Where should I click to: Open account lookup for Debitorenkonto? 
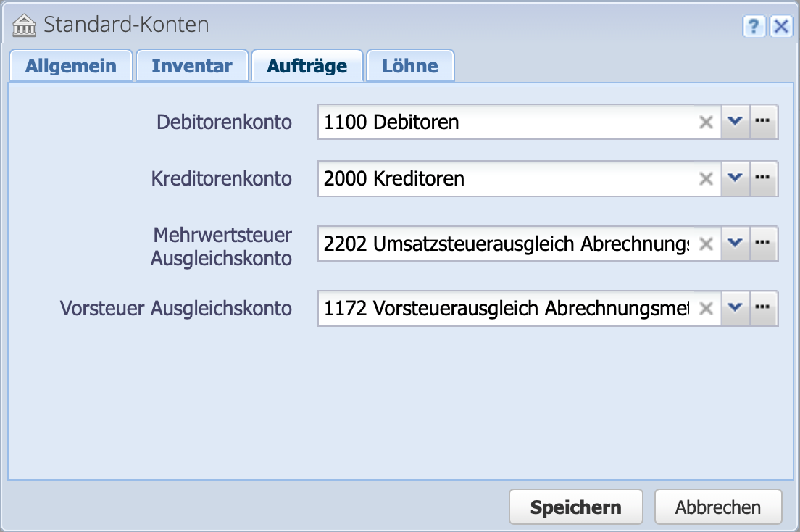[x=762, y=122]
